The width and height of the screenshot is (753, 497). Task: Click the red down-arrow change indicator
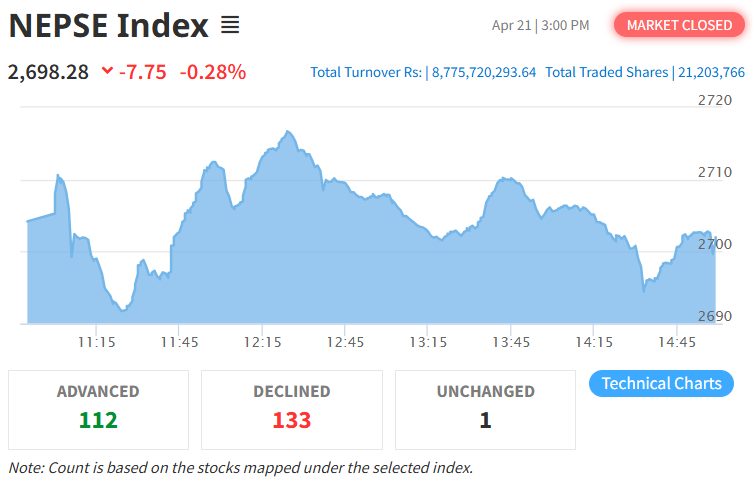point(107,72)
